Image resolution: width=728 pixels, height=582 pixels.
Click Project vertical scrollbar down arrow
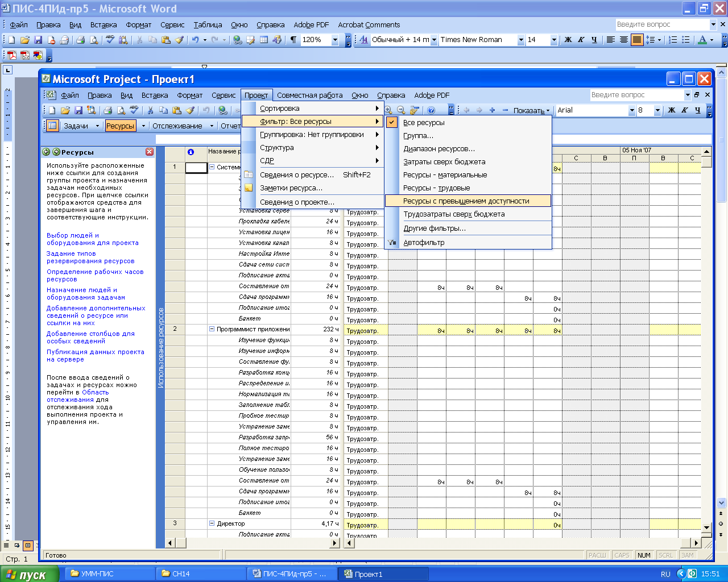707,527
